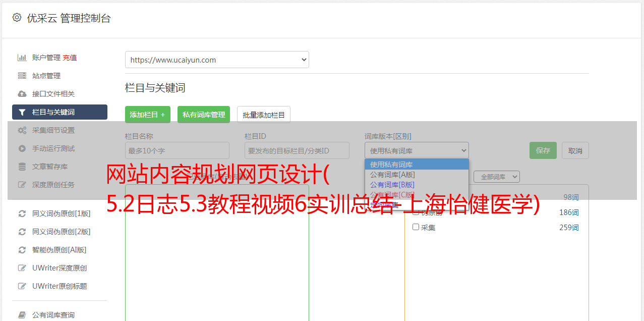
Task: Click the book icon for 公有词库查询
Action: [22, 315]
